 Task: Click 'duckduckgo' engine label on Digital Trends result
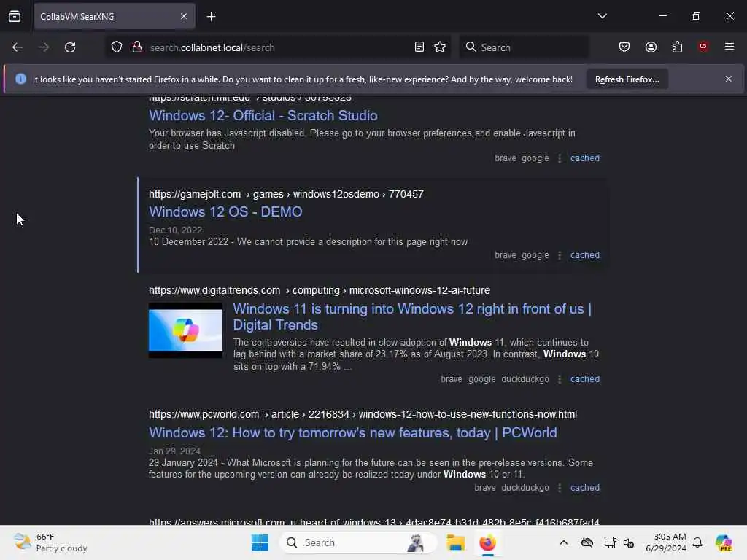525,379
